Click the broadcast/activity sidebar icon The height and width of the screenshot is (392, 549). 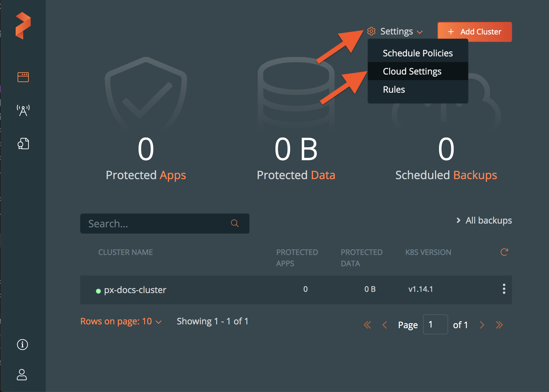pyautogui.click(x=23, y=110)
